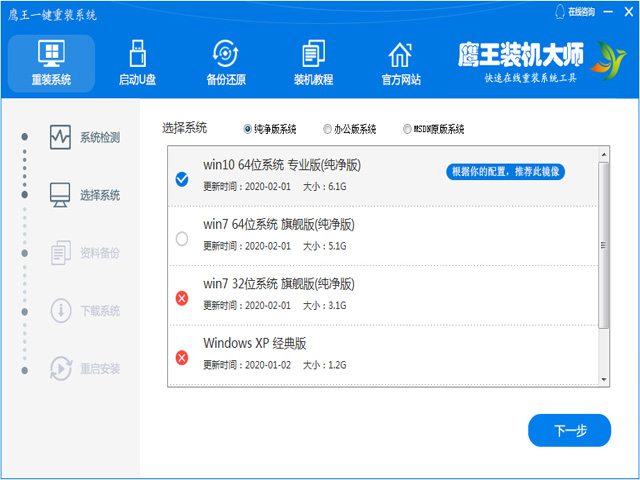Click the 系统检测 monitor step icon

[x=60, y=136]
